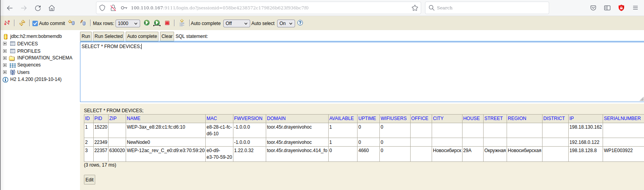The image size is (644, 190).
Task: Click the red Cancel statement icon
Action: click(167, 23)
